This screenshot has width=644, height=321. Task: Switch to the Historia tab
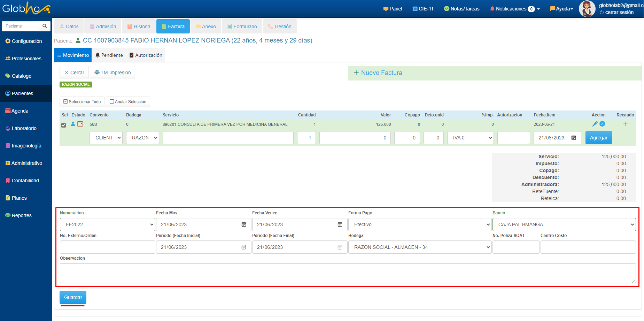click(139, 26)
